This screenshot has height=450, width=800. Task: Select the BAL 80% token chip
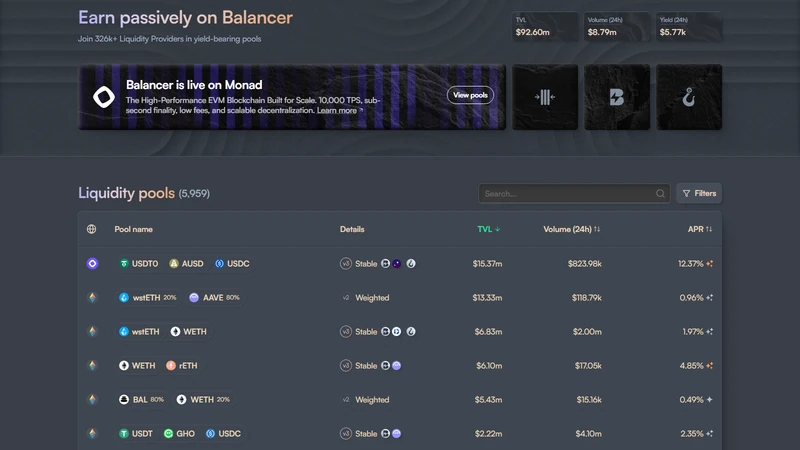click(x=141, y=399)
